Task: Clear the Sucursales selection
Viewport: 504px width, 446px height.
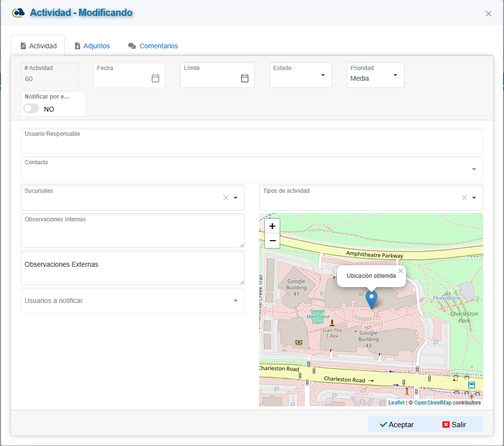Action: pyautogui.click(x=226, y=198)
